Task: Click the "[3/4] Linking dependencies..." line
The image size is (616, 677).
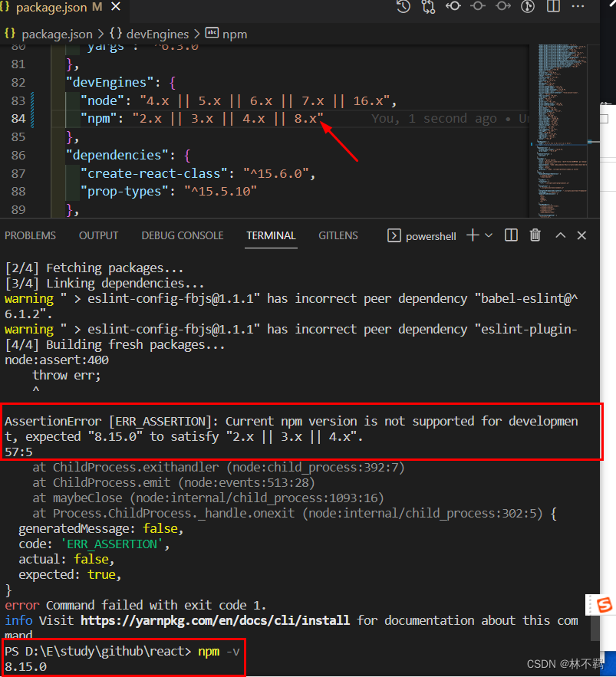Action: [x=104, y=283]
